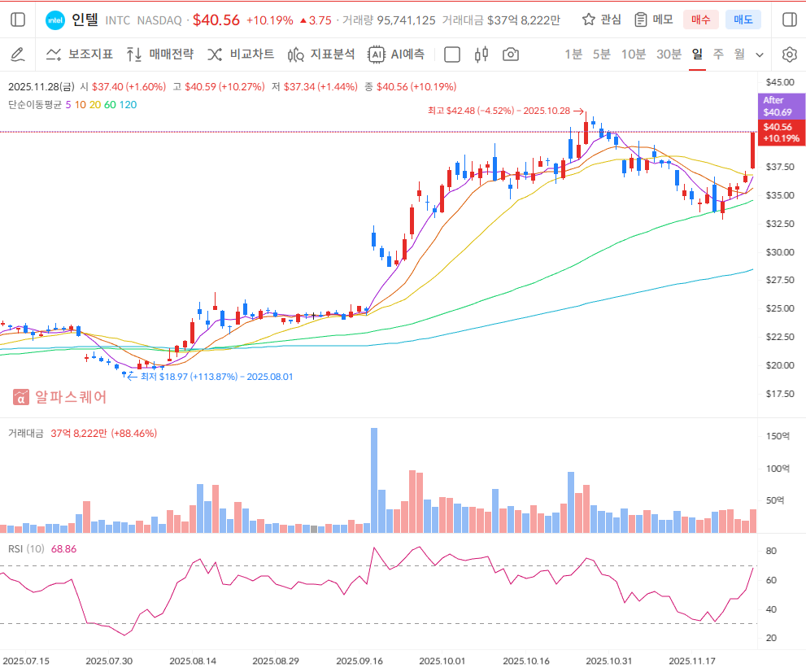Screen dimensions: 806x672
Task: Change chart type via candlestick icon
Action: tap(481, 55)
